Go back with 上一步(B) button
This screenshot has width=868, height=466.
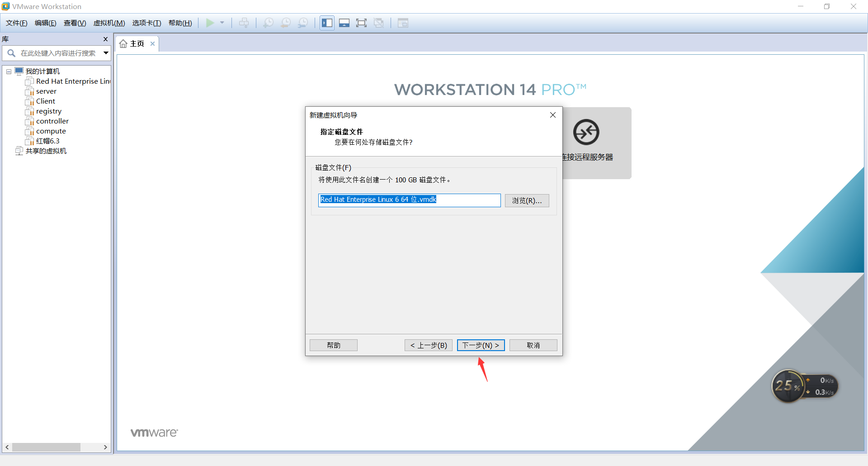tap(429, 345)
